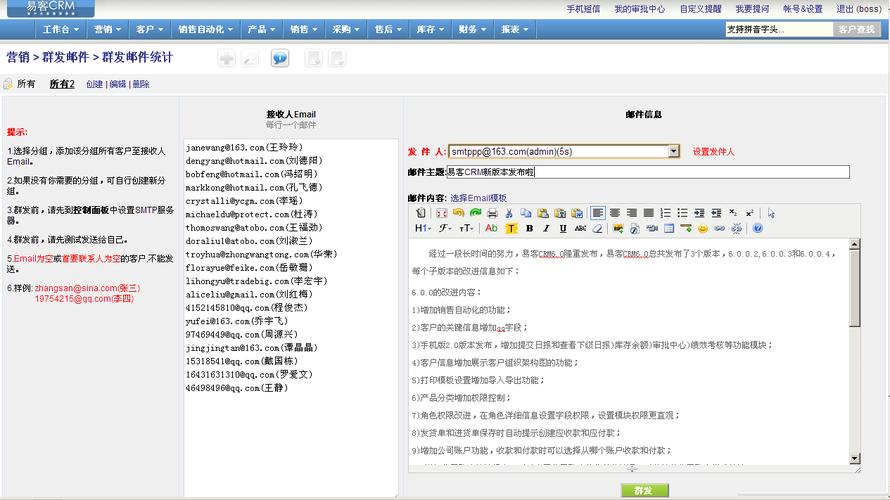Open the emoticon smiley picker
This screenshot has width=890, height=500.
pyautogui.click(x=703, y=229)
